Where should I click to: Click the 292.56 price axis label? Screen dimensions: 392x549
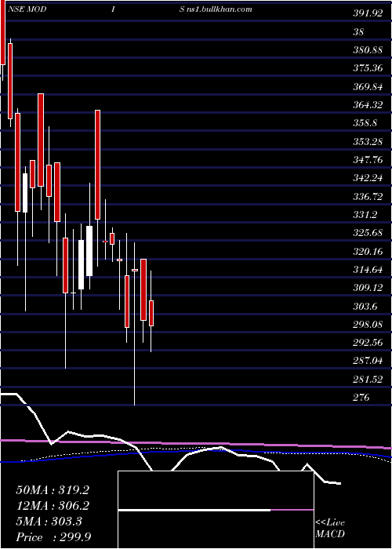click(x=368, y=344)
